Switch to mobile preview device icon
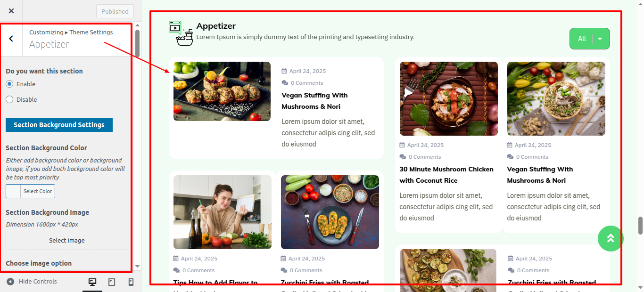Image resolution: width=644 pixels, height=292 pixels. point(131,282)
